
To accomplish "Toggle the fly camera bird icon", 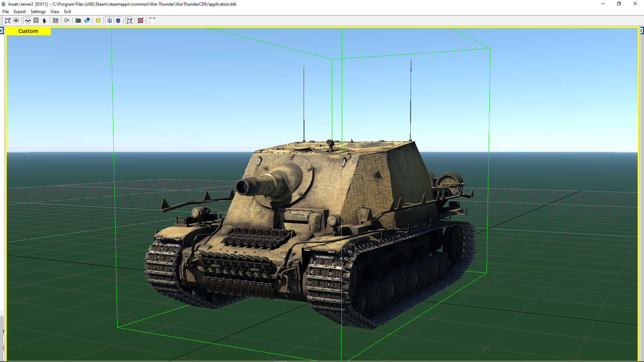I will coord(28,20).
